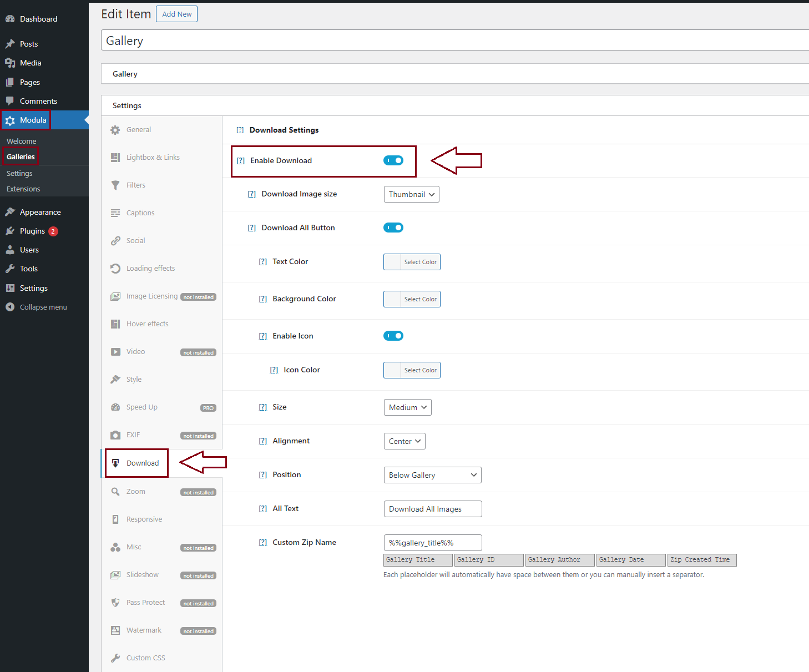809x672 pixels.
Task: Open Plugins in the admin sidebar
Action: 32,231
